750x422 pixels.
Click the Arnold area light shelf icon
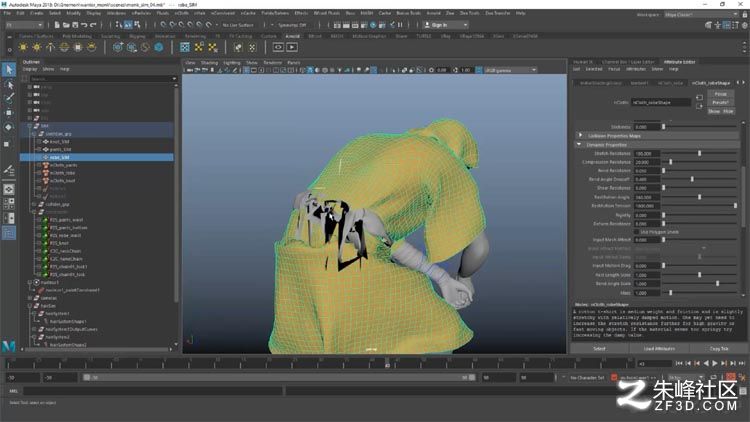pyautogui.click(x=22, y=47)
